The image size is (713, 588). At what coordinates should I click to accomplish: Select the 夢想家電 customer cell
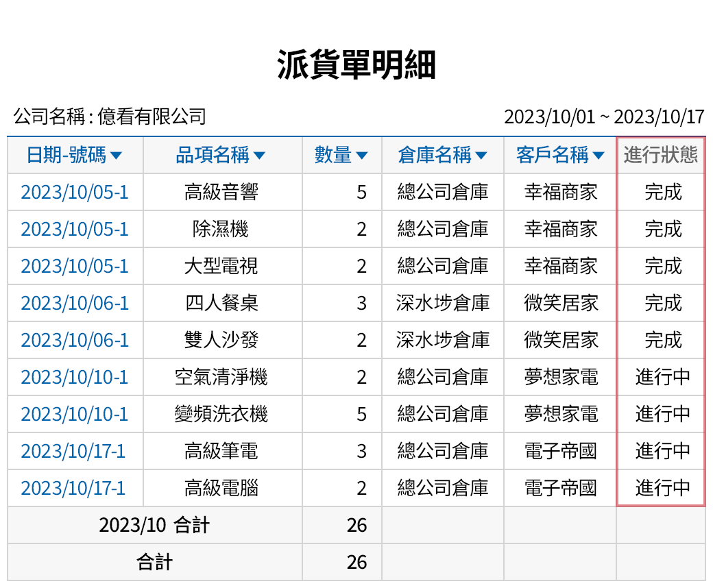point(559,378)
